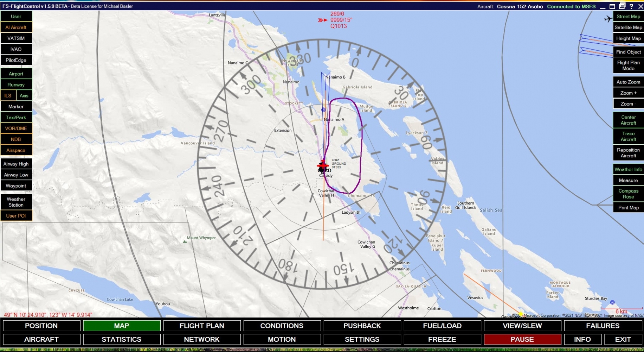Toggle Weather Info overlay
Viewport: 644px width, 352px height.
point(629,169)
